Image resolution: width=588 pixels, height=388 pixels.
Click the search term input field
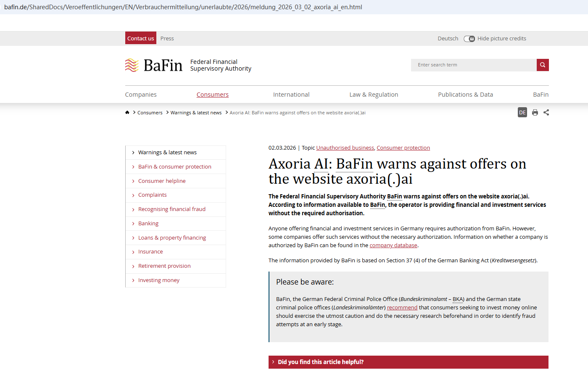point(474,65)
